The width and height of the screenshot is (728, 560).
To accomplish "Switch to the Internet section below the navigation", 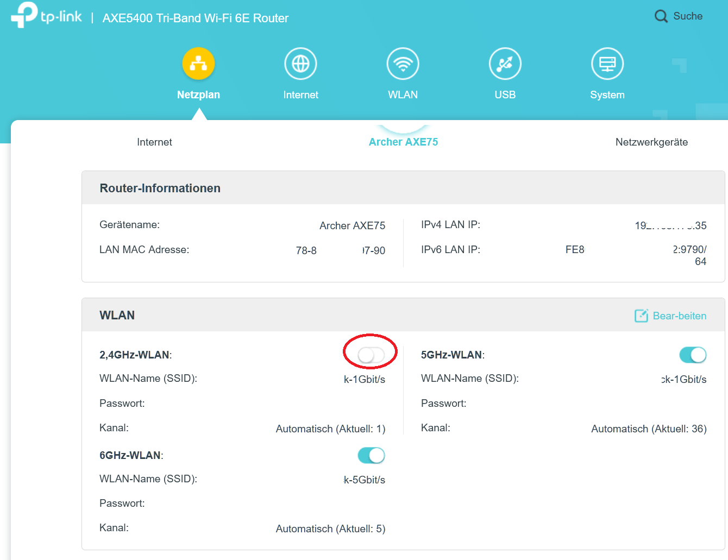I will tap(154, 142).
